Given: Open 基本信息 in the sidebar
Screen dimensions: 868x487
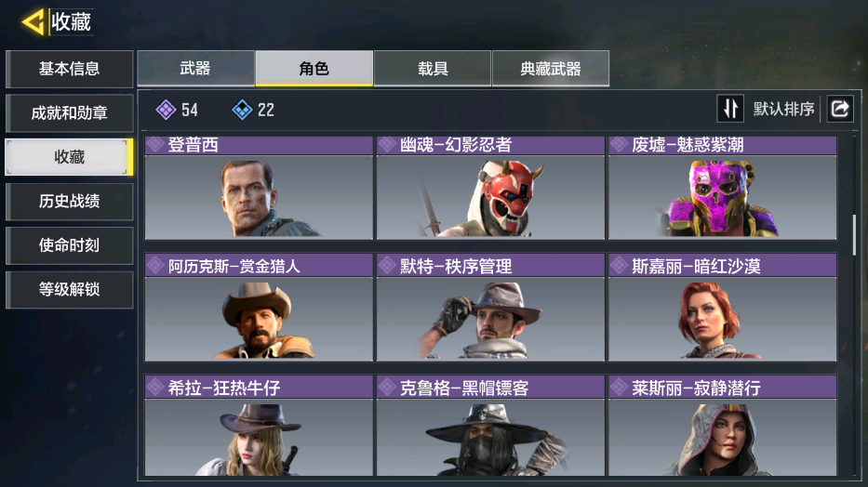Looking at the screenshot, I should 69,69.
